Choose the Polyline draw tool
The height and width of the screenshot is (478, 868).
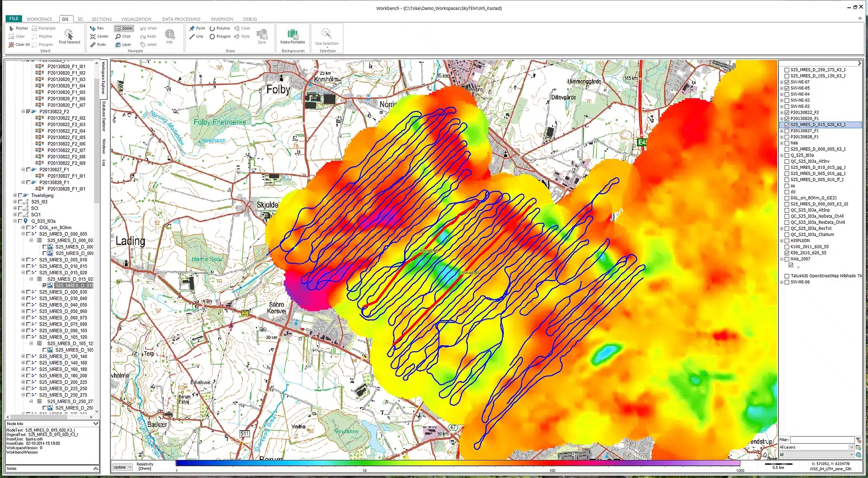click(220, 28)
